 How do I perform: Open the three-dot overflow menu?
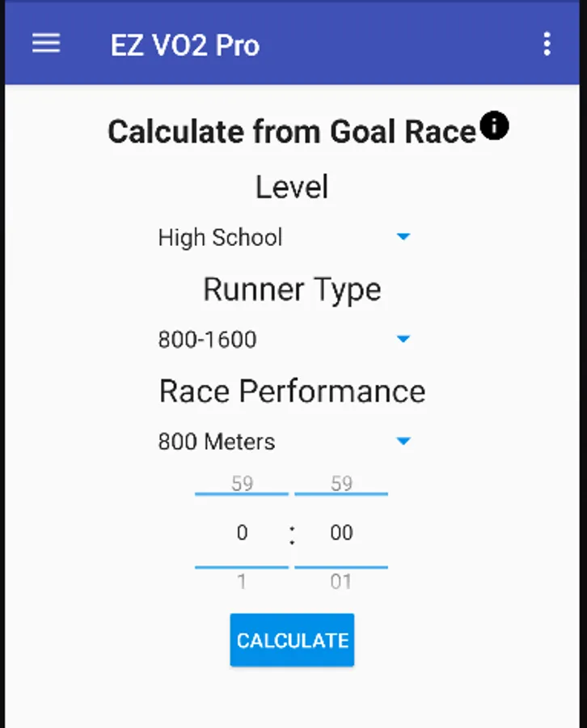pos(547,44)
